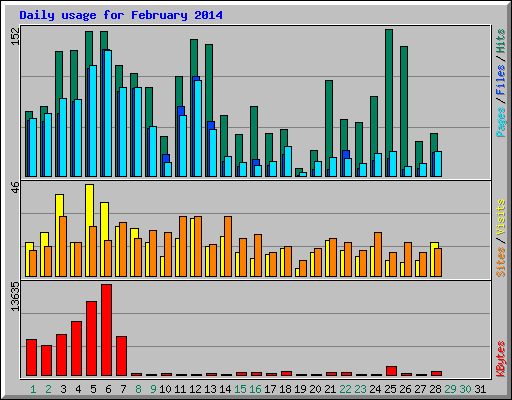Select day label "28" on the bottom axis
The width and height of the screenshot is (512, 400).
(x=435, y=389)
